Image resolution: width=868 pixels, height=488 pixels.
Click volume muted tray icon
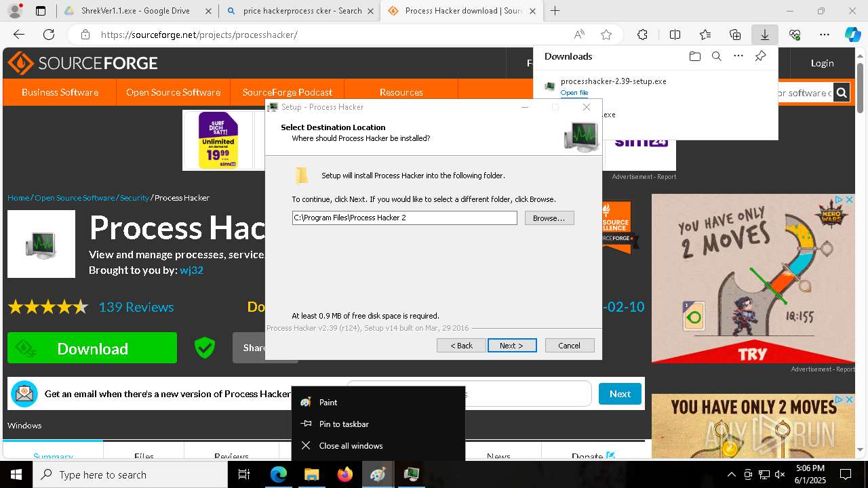pos(780,474)
